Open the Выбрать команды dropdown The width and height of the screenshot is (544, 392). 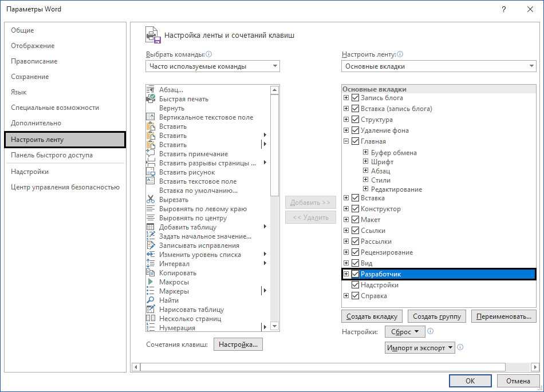point(212,66)
